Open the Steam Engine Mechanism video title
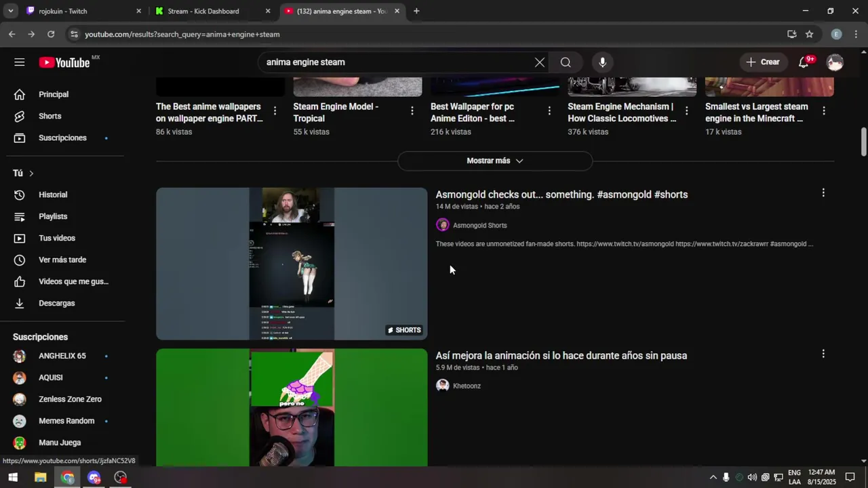The image size is (868, 488). pos(622,113)
